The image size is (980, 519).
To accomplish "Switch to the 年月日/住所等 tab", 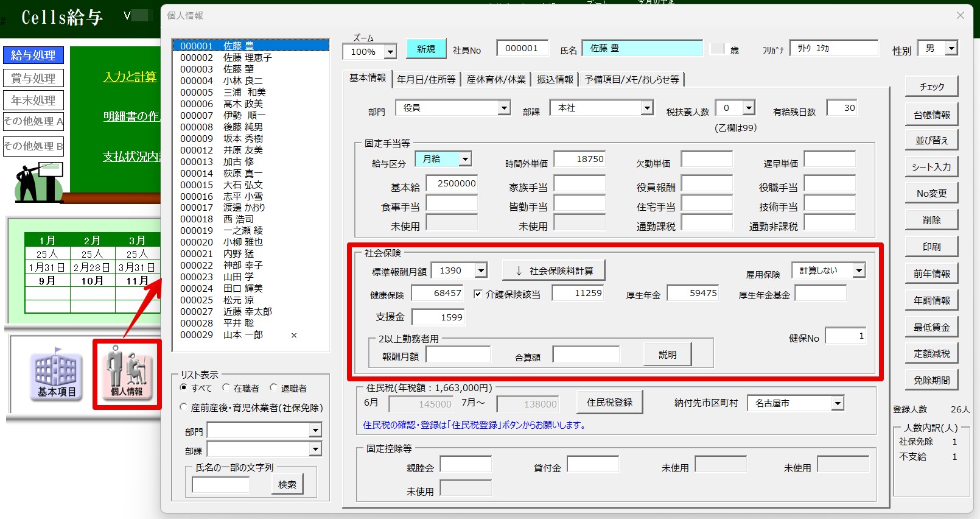I will click(x=426, y=79).
